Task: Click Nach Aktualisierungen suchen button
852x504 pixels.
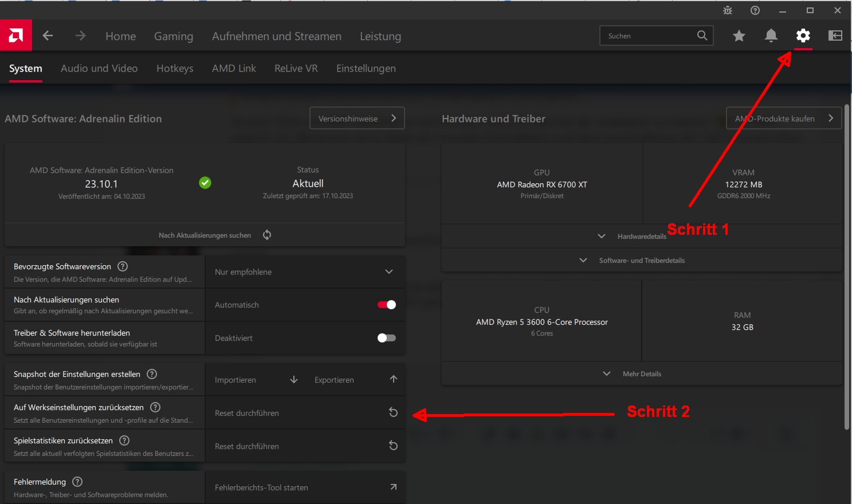Action: [205, 235]
